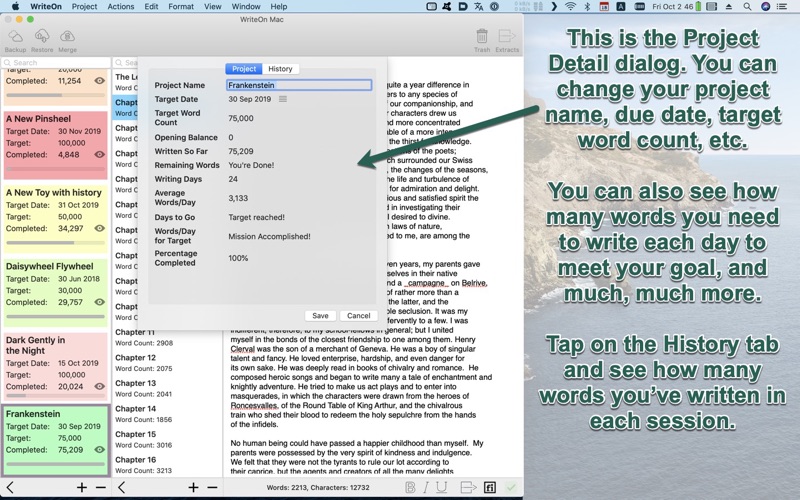800x500 pixels.
Task: Click the project list back chevron
Action: 10,487
